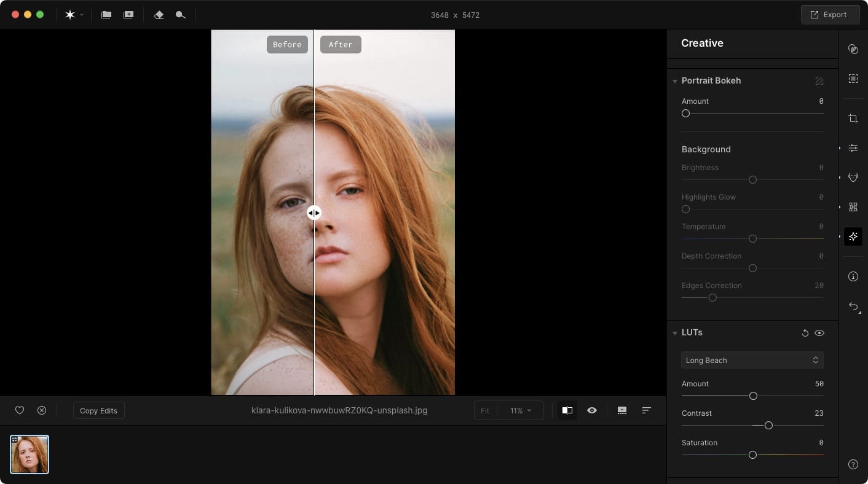Click the Export button

(x=829, y=15)
